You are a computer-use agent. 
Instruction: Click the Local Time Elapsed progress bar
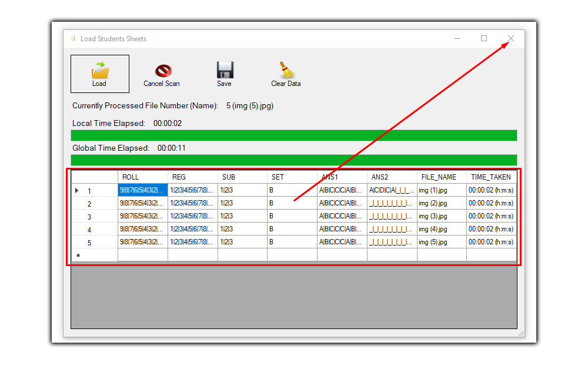(294, 135)
